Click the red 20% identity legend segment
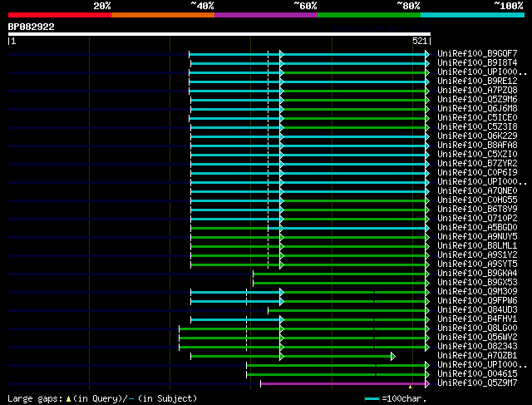 [x=59, y=14]
